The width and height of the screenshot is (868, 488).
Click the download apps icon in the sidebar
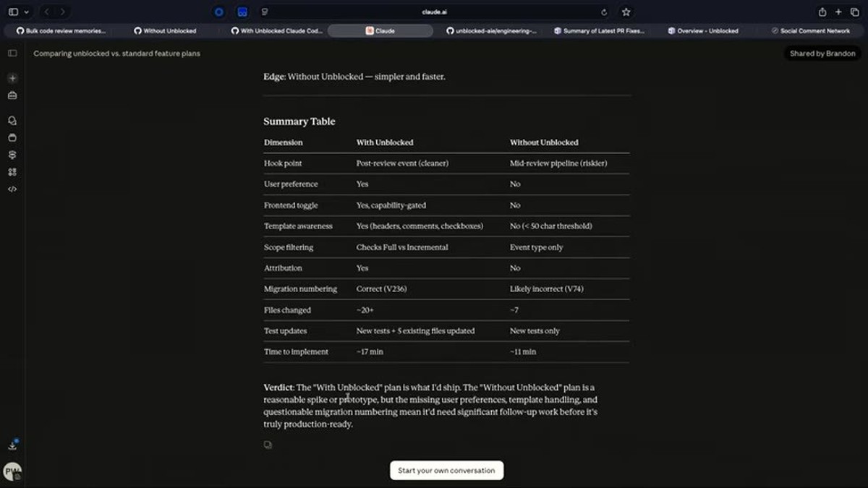12,445
